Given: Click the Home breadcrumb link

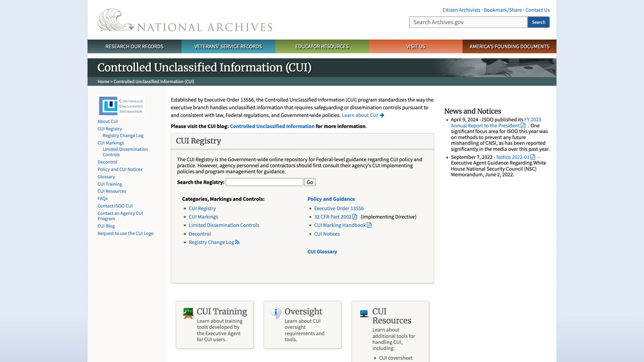Looking at the screenshot, I should 103,81.
